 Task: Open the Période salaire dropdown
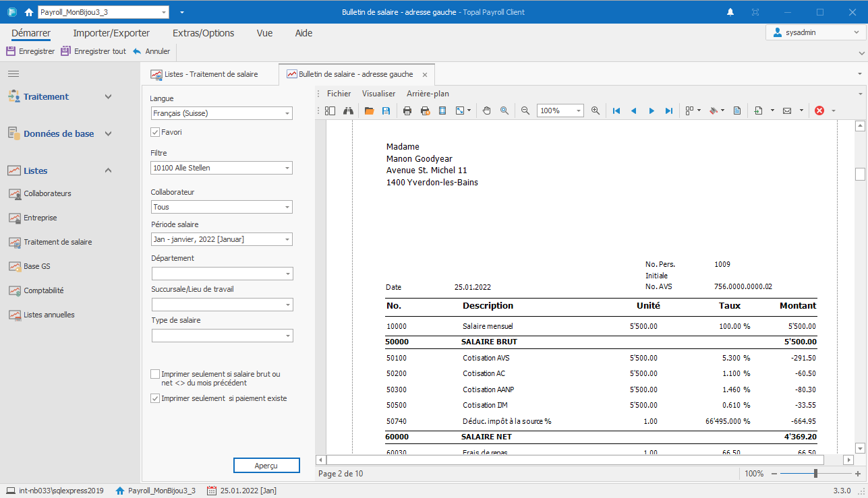(x=287, y=239)
